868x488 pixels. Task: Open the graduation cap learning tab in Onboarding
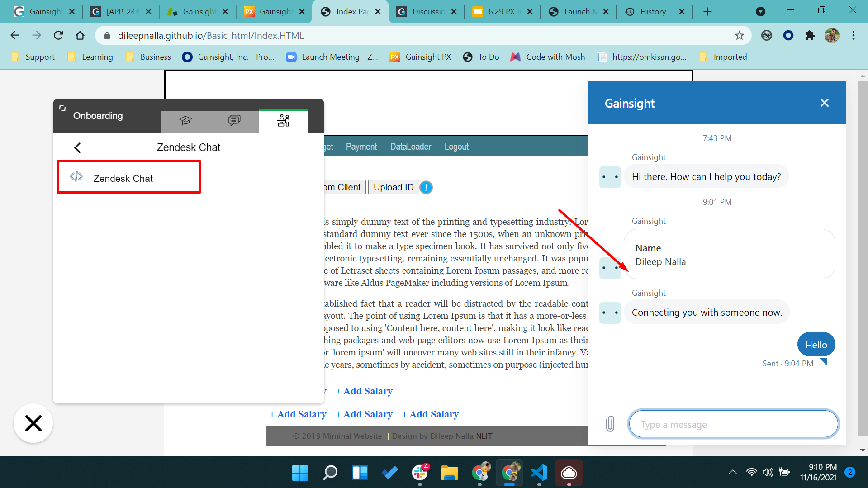tap(185, 121)
